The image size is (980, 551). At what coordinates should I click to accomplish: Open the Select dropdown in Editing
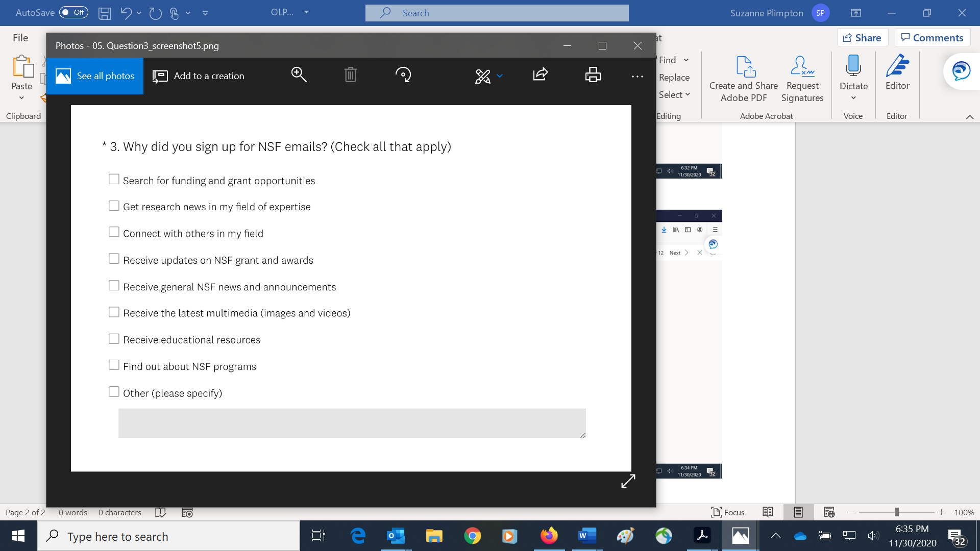674,95
